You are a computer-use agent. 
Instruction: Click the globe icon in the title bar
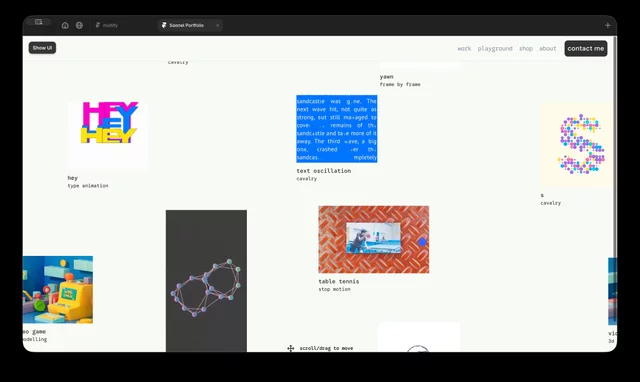(79, 25)
